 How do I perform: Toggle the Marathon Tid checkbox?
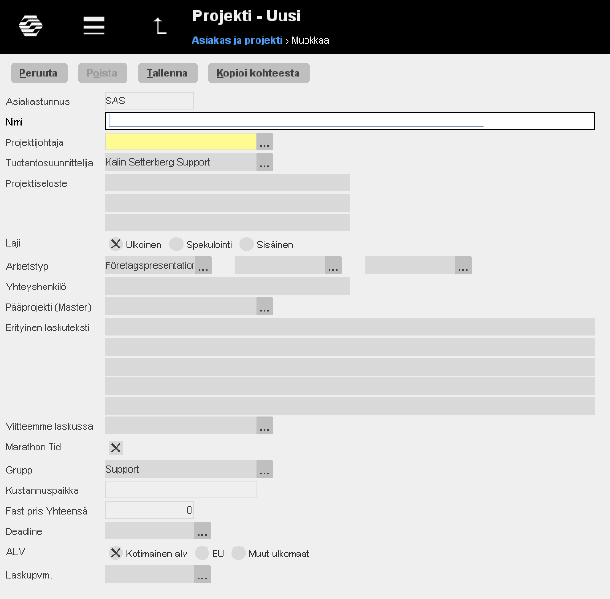point(116,448)
